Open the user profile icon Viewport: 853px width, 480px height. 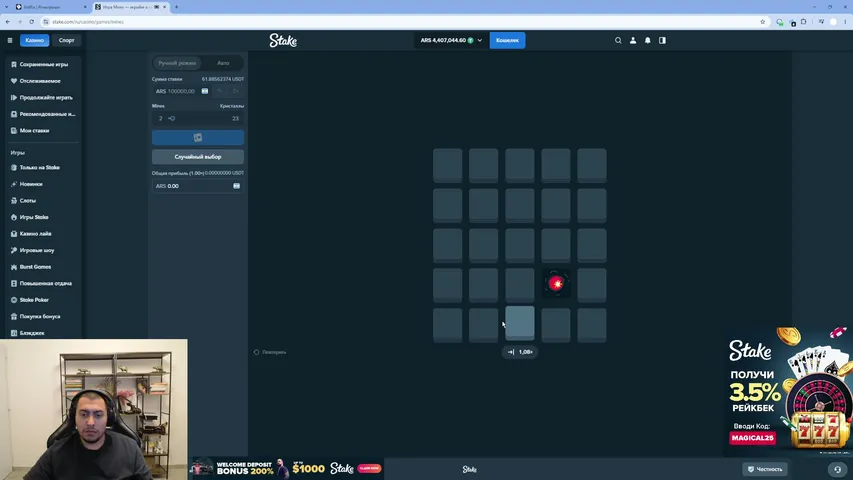[633, 40]
